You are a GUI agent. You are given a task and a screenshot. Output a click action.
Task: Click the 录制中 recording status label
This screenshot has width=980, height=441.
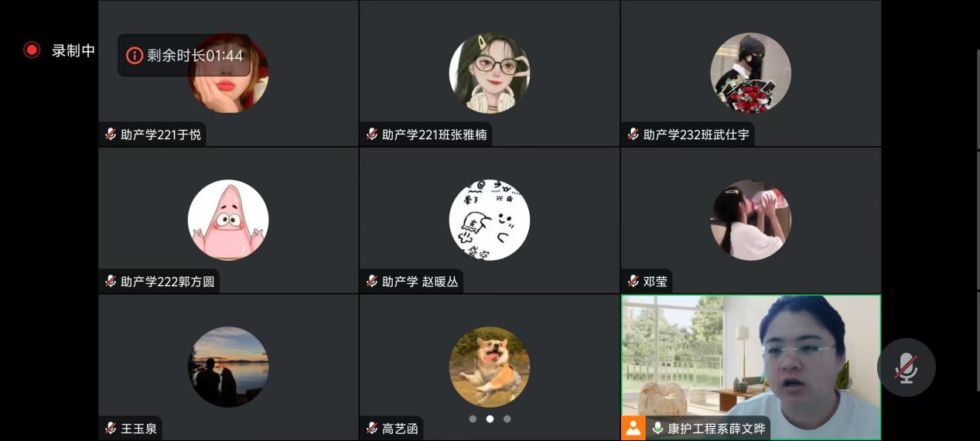click(x=73, y=50)
